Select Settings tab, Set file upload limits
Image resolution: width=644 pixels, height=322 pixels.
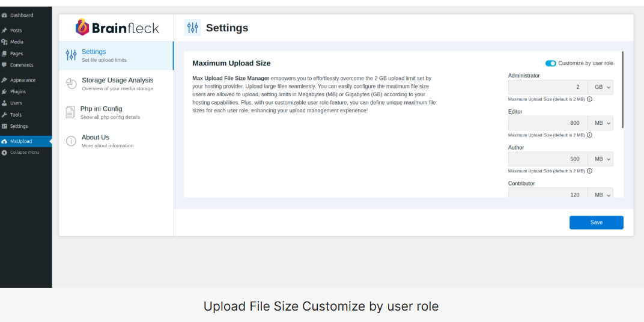tap(116, 55)
